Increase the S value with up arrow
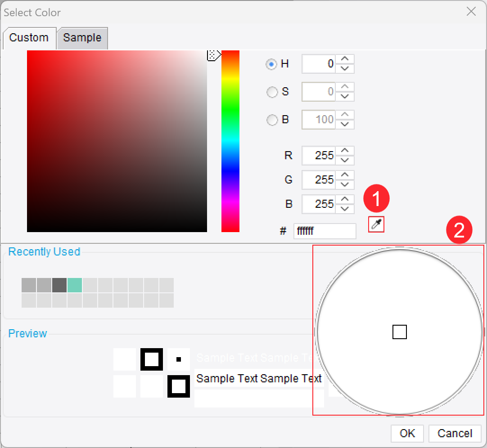This screenshot has height=448, width=487. click(345, 87)
